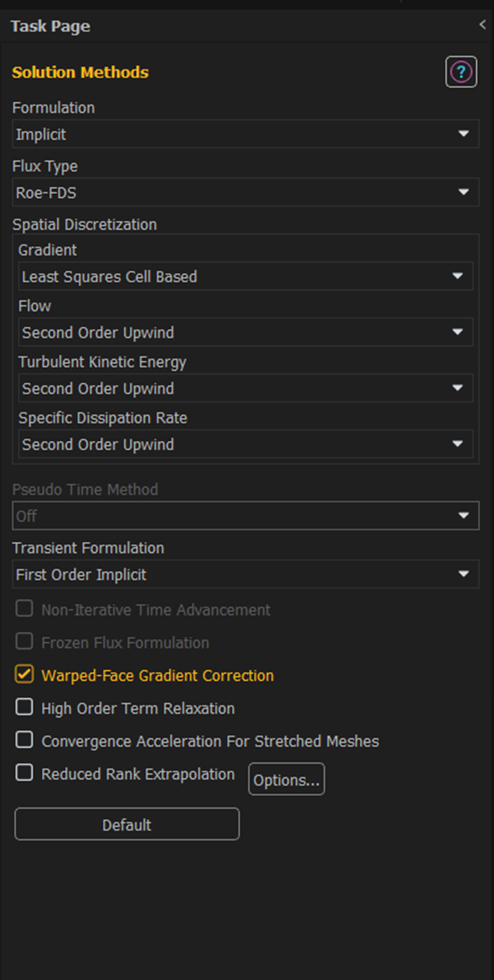Screen dimensions: 494x980
Task: Tick the Reduced Rank Extrapolation checkbox
Action: pos(24,774)
